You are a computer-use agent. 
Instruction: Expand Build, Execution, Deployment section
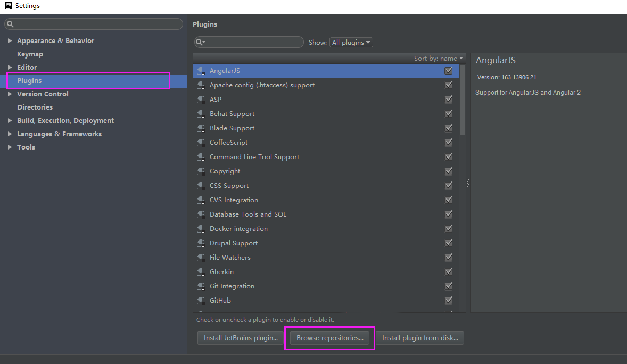click(x=10, y=120)
